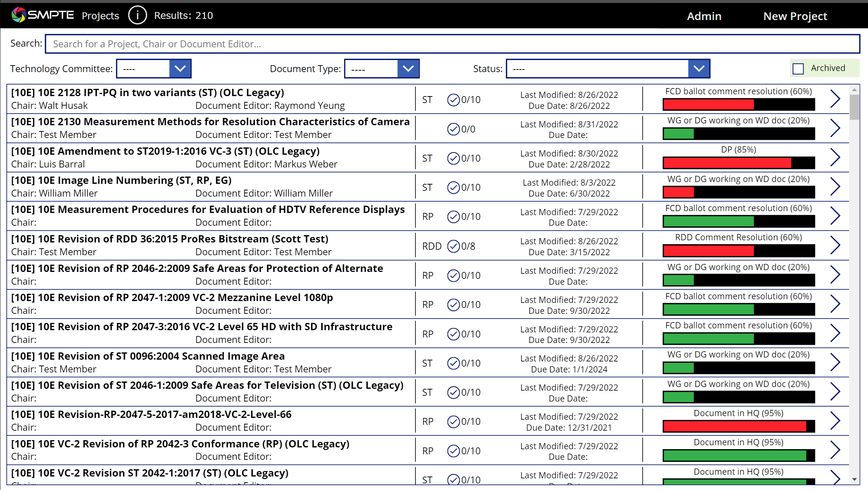Click New Project in header
The width and height of the screenshot is (868, 490).
[x=795, y=16]
